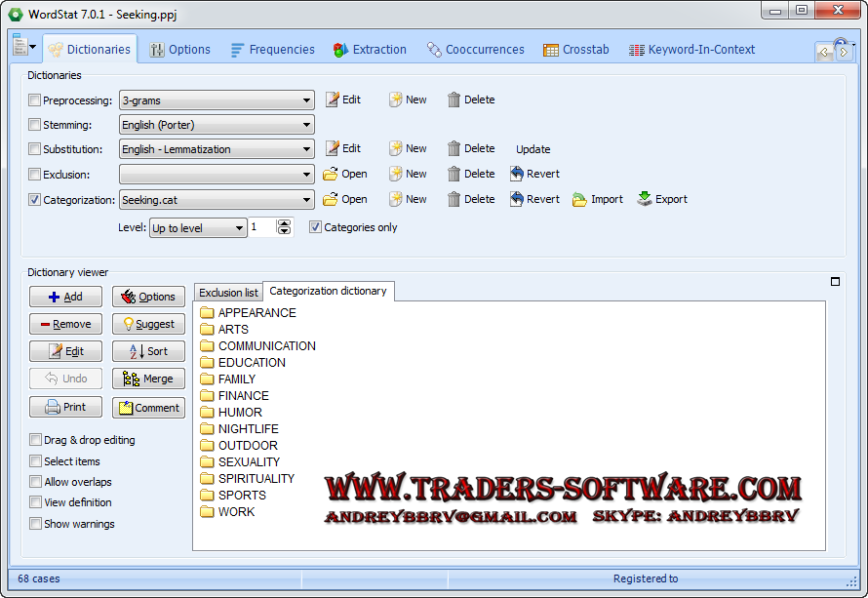Expand the Preprocessing 3-grams dropdown
This screenshot has width=868, height=598.
coord(306,100)
